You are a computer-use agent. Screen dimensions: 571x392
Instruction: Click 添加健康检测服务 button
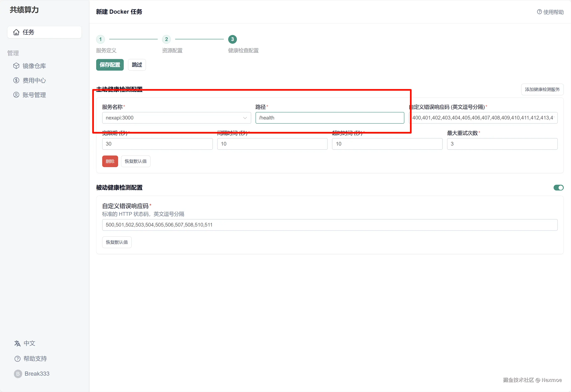542,89
